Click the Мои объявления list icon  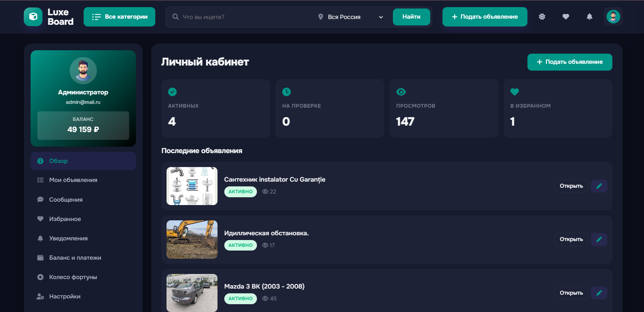pos(40,180)
